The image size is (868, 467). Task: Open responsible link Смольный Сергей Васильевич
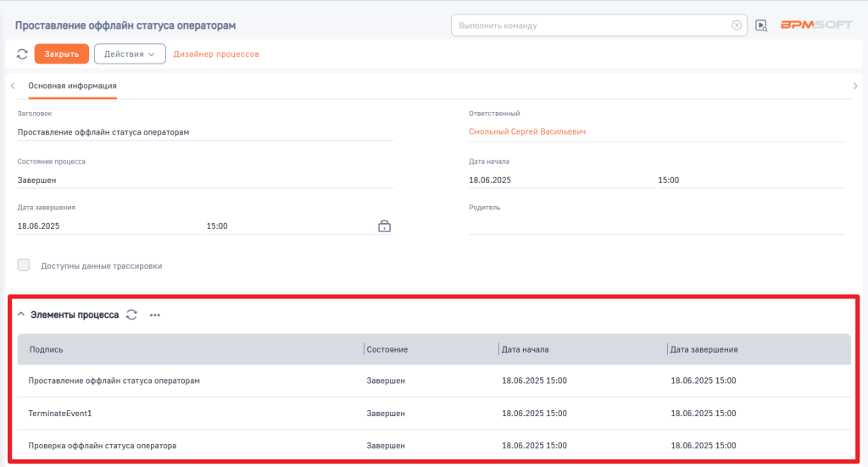527,131
